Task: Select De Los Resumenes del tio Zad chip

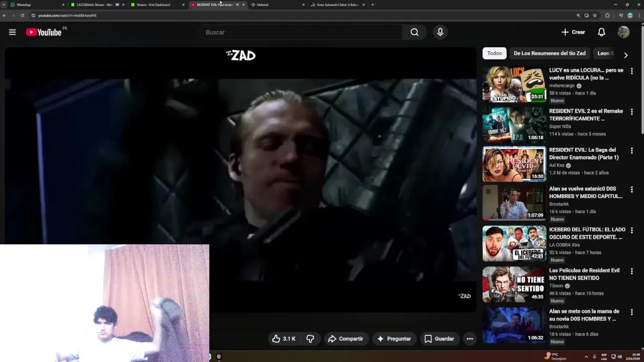Action: click(549, 53)
